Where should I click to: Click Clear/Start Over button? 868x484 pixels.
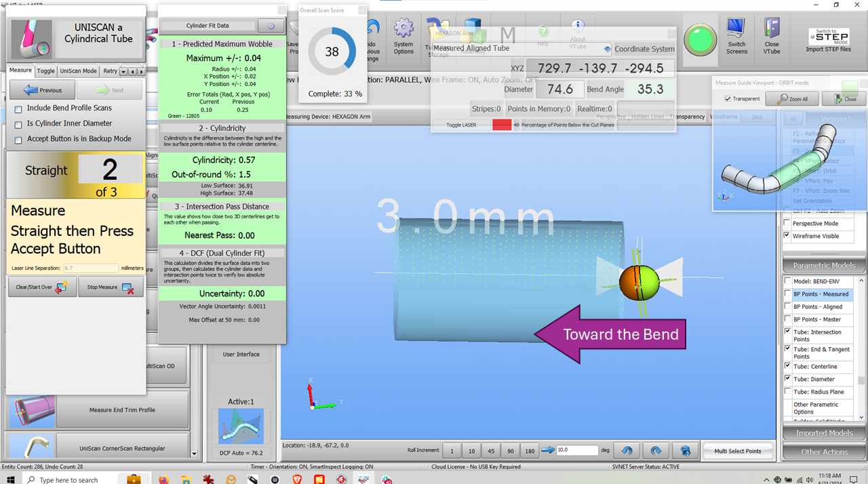click(42, 287)
